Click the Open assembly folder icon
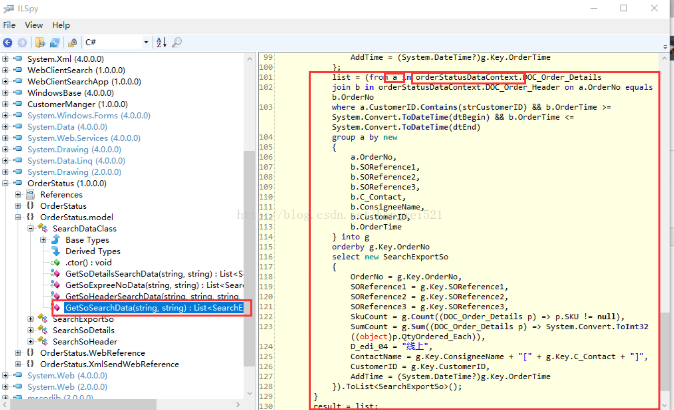The height and width of the screenshot is (410, 674). point(40,42)
